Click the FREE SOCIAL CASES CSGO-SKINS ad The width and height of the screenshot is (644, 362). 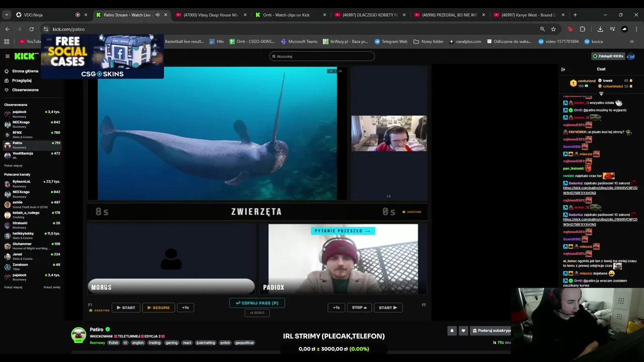click(102, 56)
